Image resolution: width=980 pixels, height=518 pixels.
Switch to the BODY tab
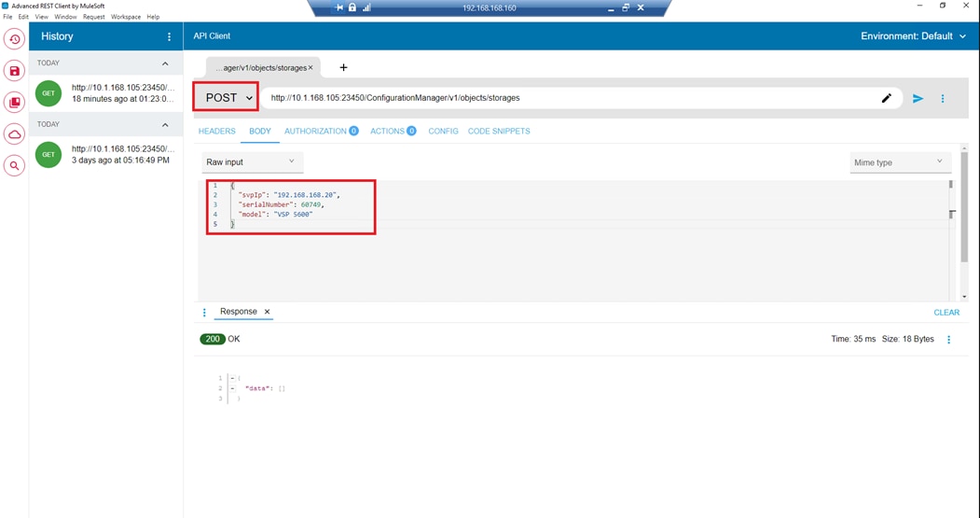pyautogui.click(x=260, y=132)
